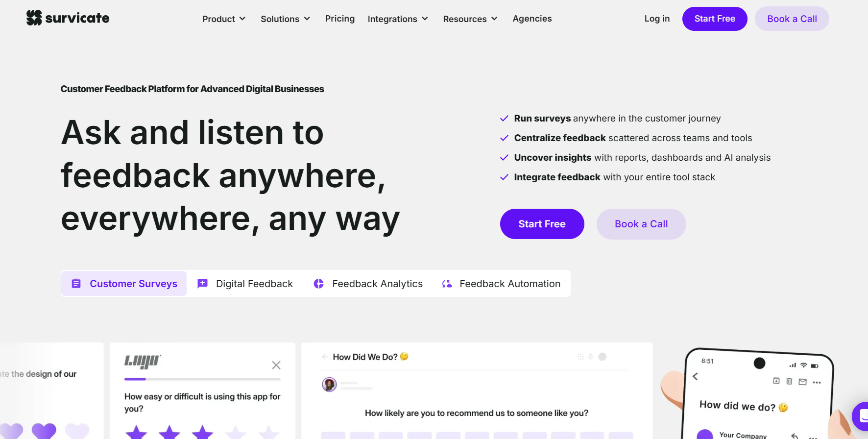
Task: Click the Feedback Analytics pie icon
Action: click(x=318, y=284)
